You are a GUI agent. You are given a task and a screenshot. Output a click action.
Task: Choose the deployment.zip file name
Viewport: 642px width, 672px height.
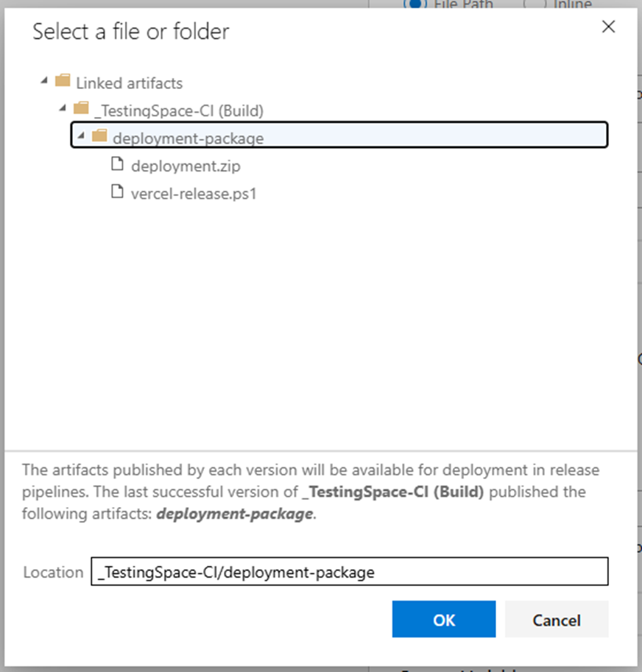click(186, 167)
